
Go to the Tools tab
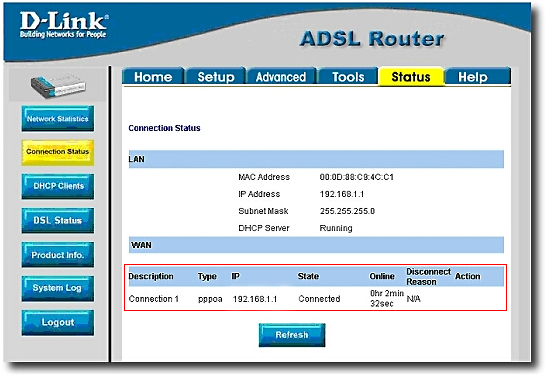coord(348,76)
